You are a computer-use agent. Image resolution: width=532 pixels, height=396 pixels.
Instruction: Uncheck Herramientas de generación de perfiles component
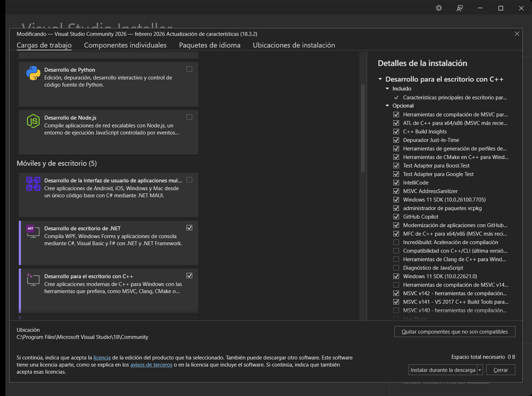pos(396,149)
